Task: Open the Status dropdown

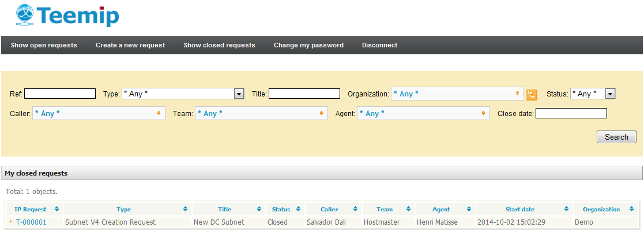Action: point(610,94)
